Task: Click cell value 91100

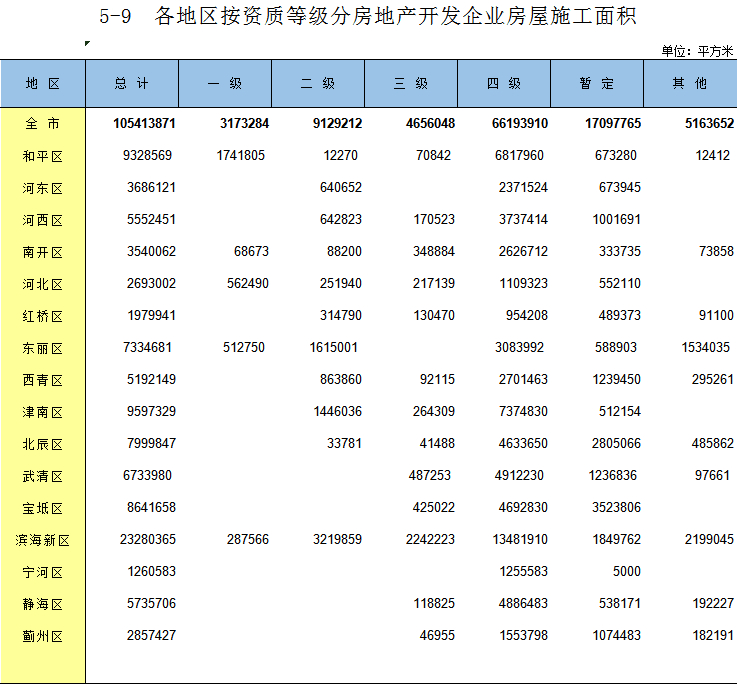Action: point(716,315)
